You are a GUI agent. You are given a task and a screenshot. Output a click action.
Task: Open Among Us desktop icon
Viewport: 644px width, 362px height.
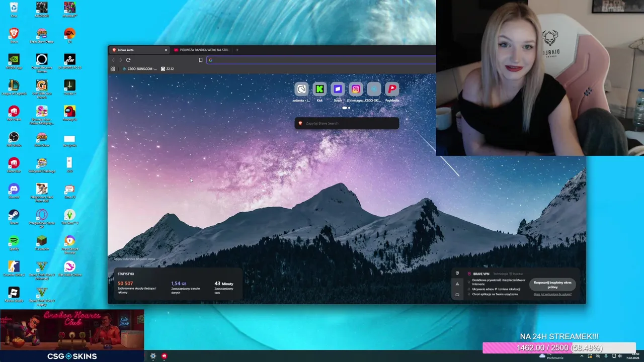70,113
